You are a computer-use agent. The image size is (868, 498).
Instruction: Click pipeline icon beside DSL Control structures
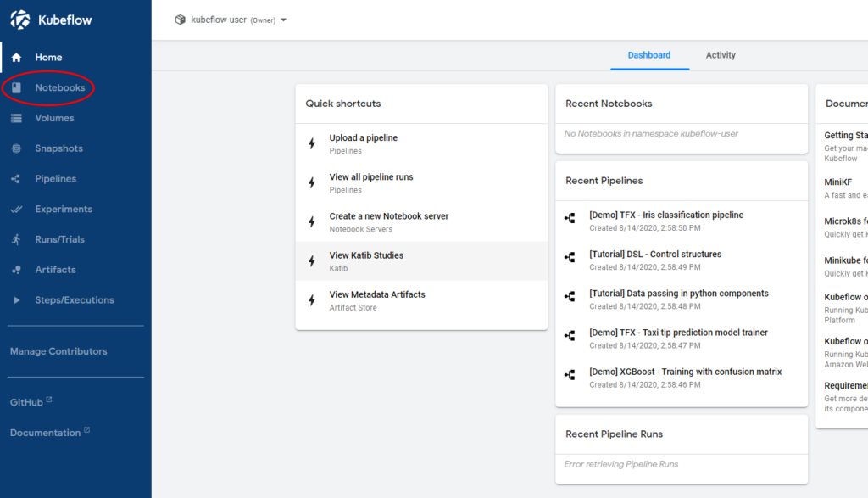[570, 258]
